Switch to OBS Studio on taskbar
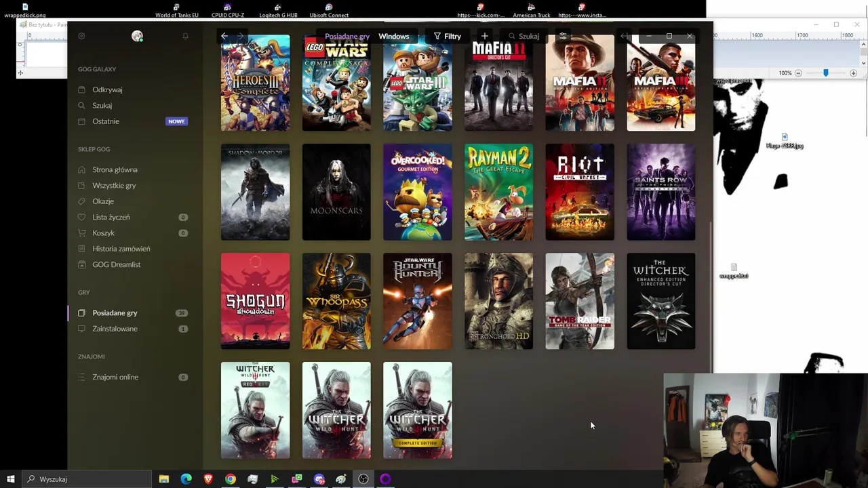Viewport: 868px width, 488px height. [x=363, y=479]
